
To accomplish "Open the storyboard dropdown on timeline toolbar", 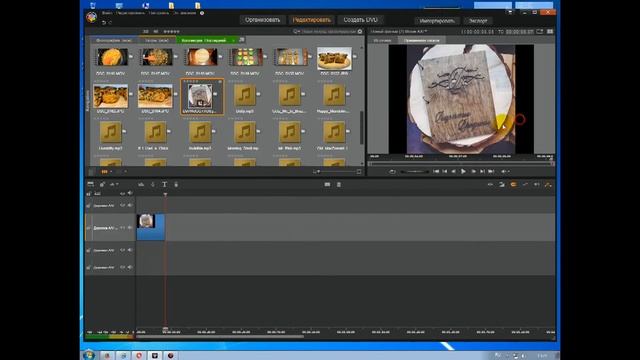I will [x=114, y=184].
